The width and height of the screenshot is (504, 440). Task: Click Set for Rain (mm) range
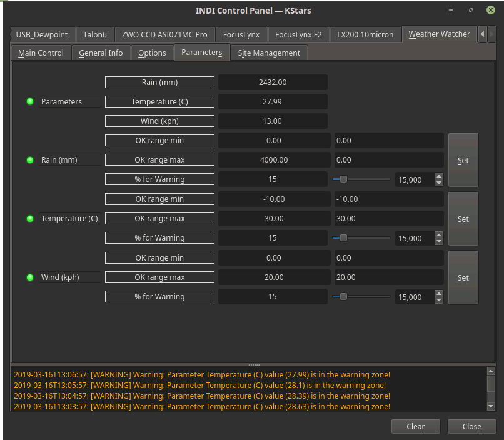tap(463, 160)
